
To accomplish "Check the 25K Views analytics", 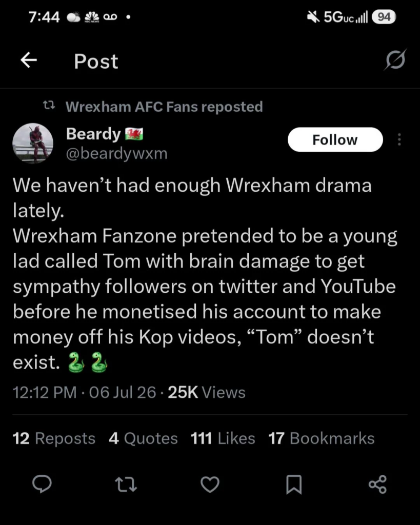I will click(207, 392).
